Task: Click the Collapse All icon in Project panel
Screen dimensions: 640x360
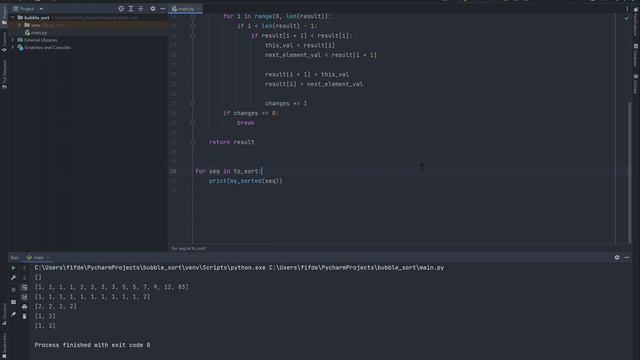Action: click(140, 9)
